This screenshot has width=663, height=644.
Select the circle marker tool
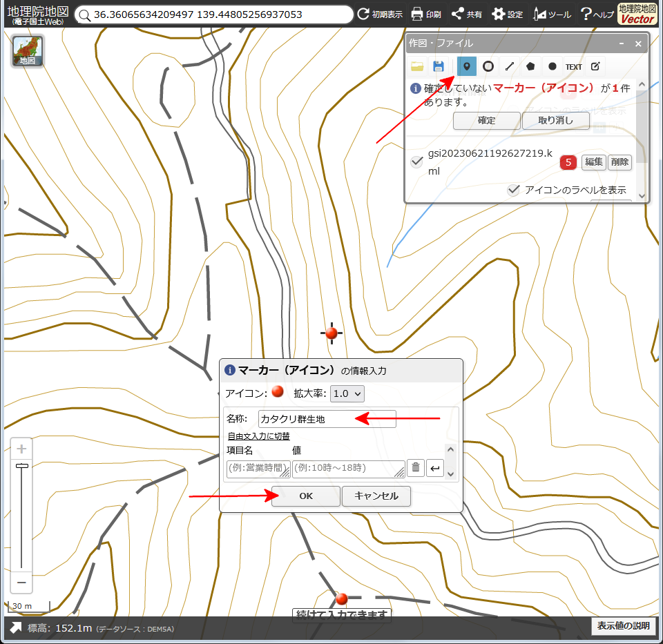488,66
